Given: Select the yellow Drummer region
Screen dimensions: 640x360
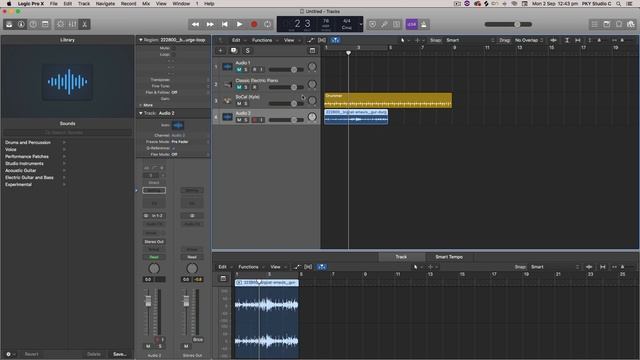Looking at the screenshot, I should click(388, 100).
